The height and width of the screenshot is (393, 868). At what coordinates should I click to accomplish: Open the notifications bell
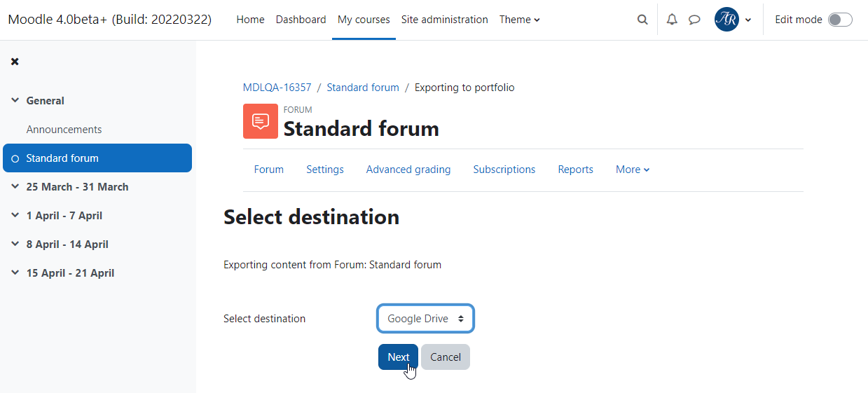[x=672, y=20]
